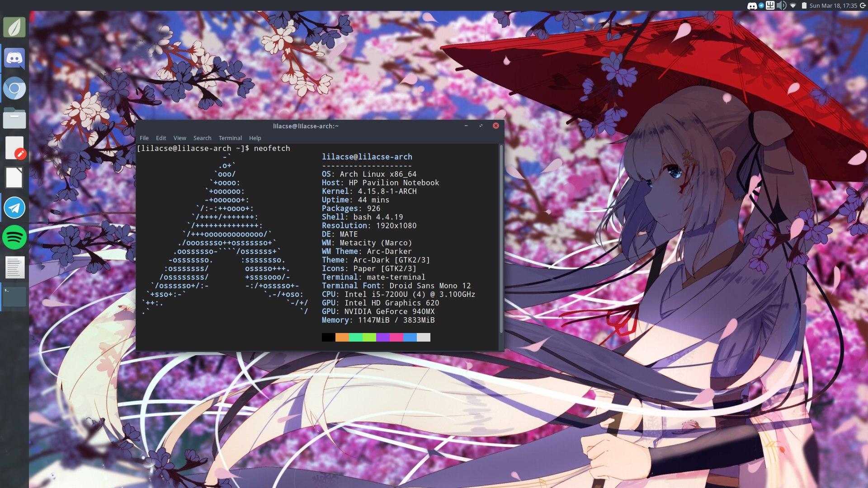Screen dimensions: 868x488
Task: Open the volume control in the top panel
Action: 781,5
